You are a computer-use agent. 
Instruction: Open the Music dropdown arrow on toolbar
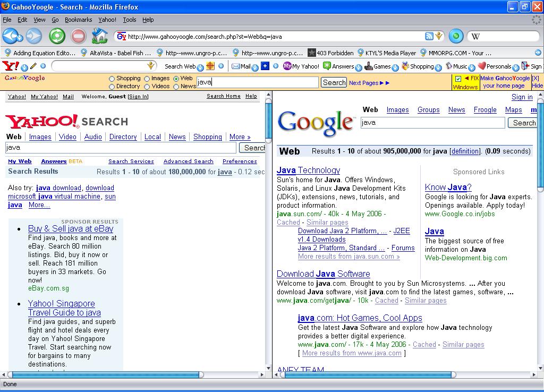pyautogui.click(x=472, y=67)
